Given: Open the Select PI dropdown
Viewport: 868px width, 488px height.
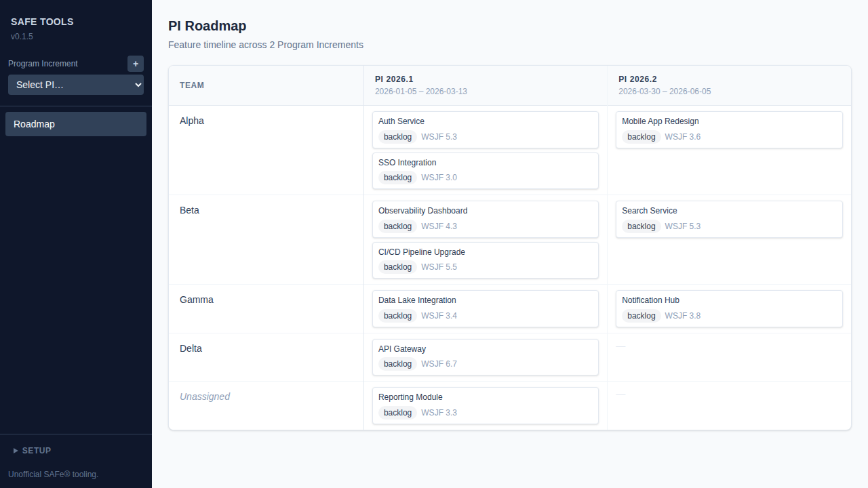Looking at the screenshot, I should pyautogui.click(x=76, y=85).
